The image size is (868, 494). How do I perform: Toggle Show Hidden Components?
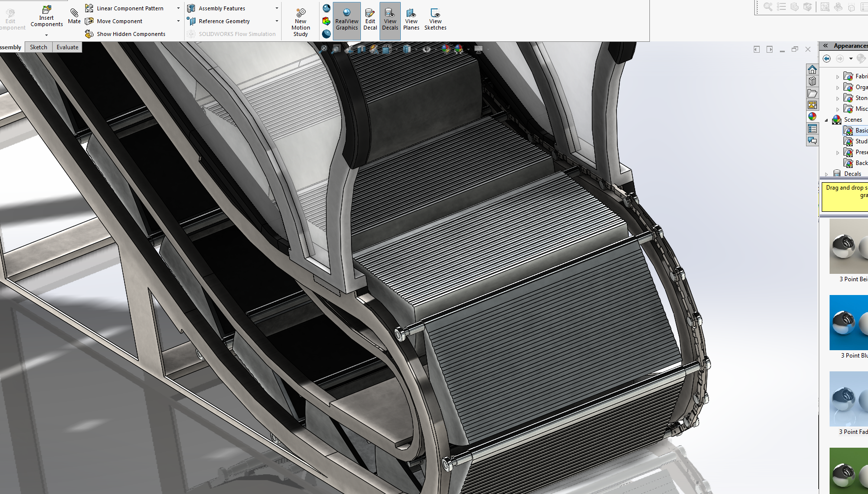coord(125,34)
